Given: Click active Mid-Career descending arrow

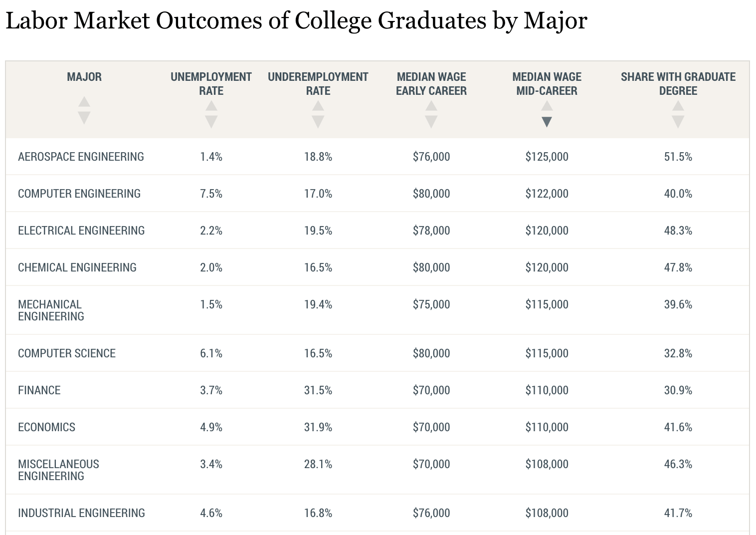Looking at the screenshot, I should click(547, 122).
